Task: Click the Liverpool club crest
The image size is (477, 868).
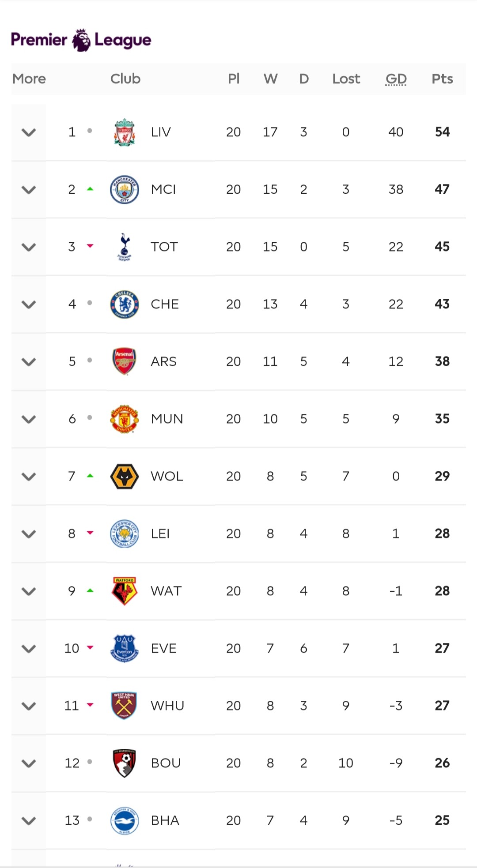Action: pyautogui.click(x=125, y=132)
